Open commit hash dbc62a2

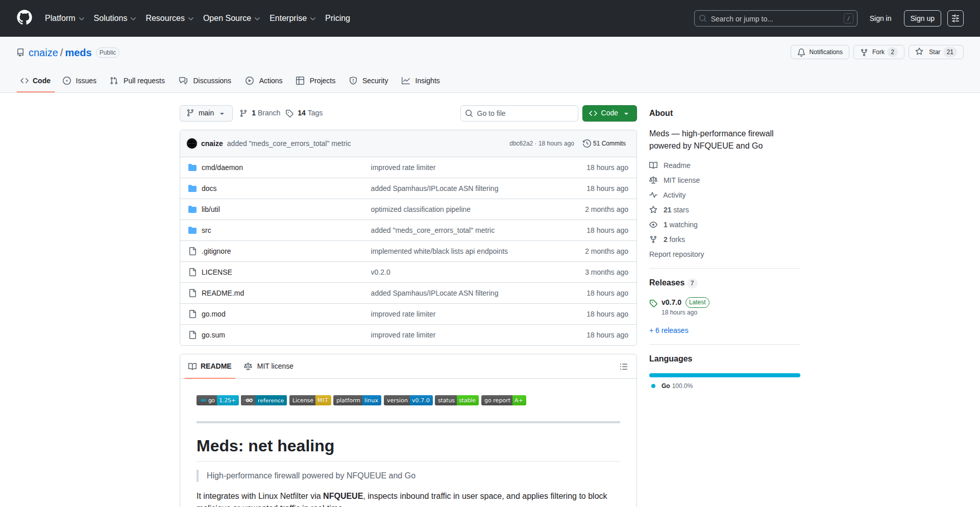click(x=521, y=143)
